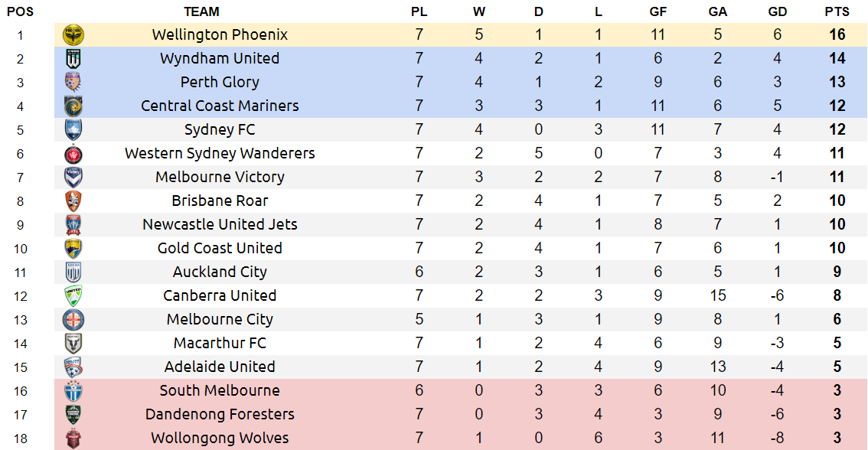This screenshot has width=868, height=450.
Task: Click the Melbourne City club badge
Action: click(73, 320)
